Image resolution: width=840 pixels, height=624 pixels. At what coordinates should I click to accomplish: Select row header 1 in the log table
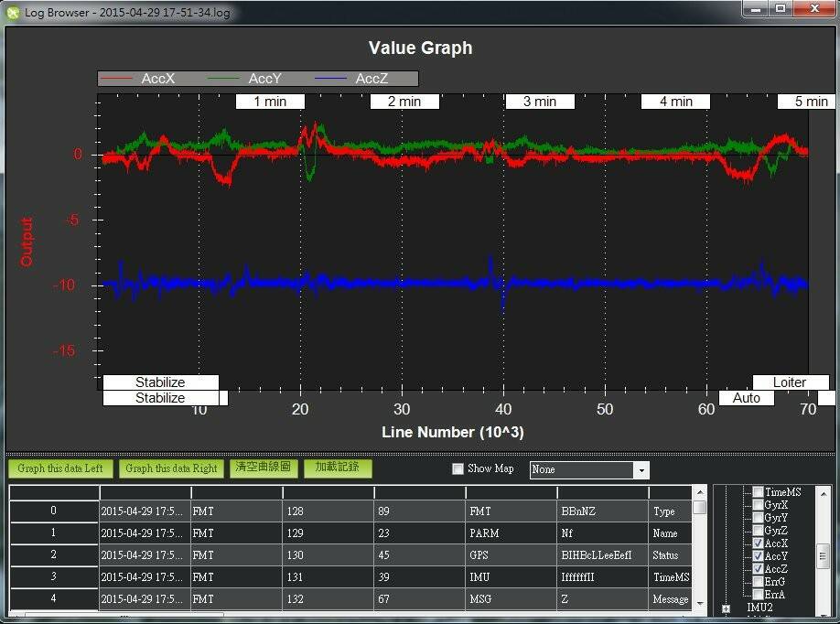point(54,533)
